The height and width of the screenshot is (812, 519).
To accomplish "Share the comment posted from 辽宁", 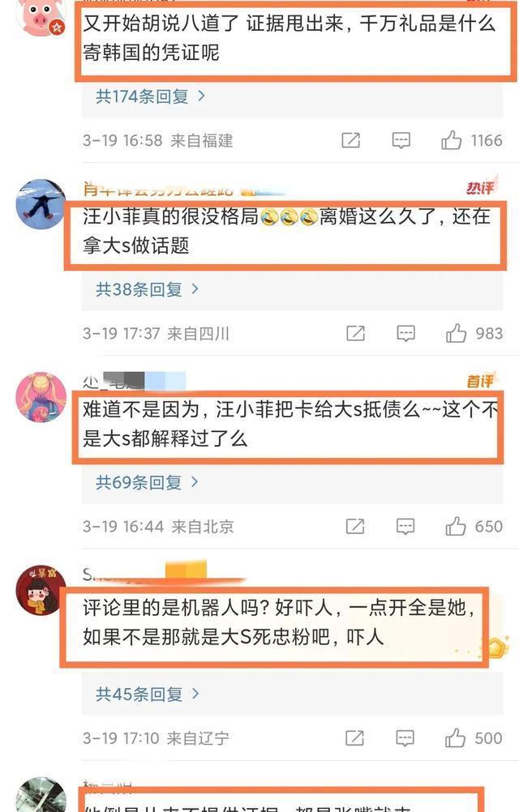I will [x=354, y=738].
